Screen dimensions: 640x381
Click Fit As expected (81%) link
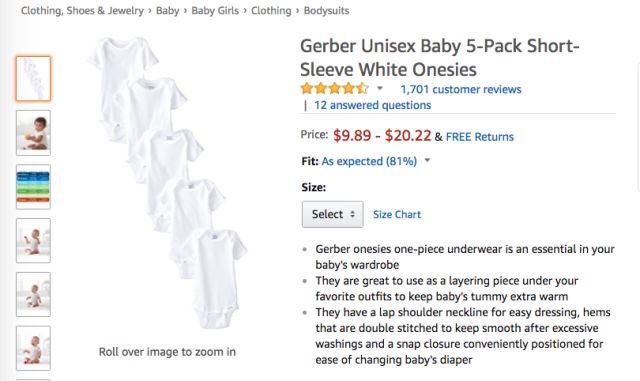point(369,161)
